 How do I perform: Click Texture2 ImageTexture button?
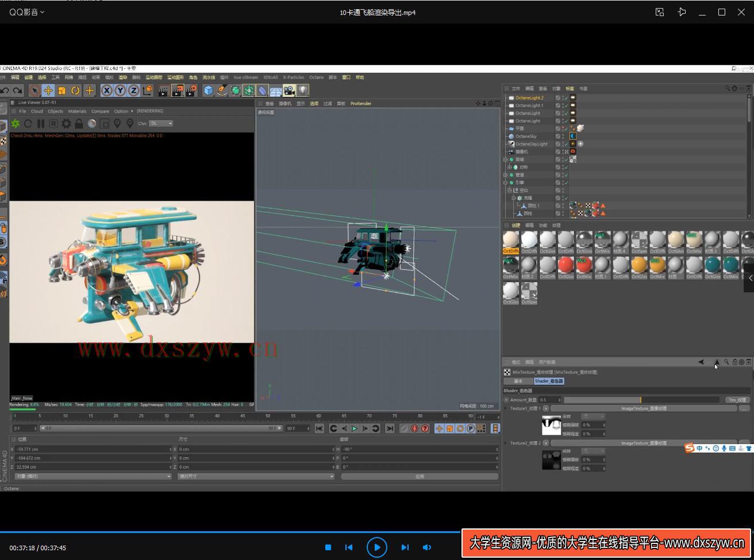coord(644,443)
